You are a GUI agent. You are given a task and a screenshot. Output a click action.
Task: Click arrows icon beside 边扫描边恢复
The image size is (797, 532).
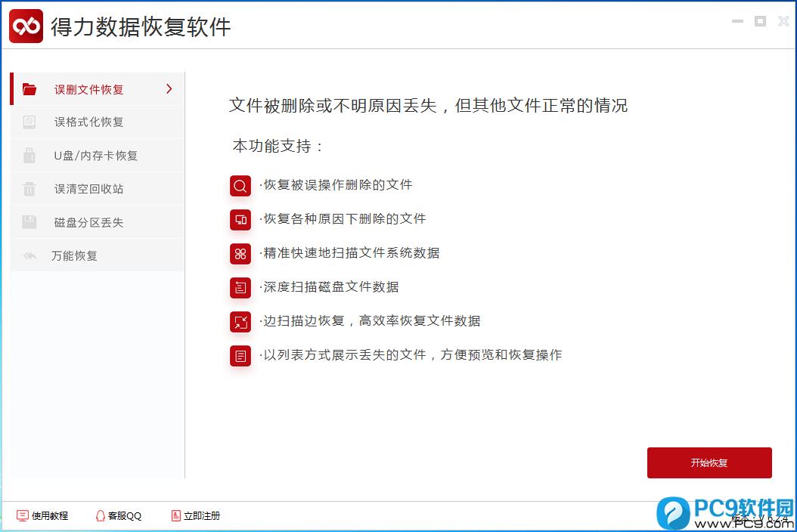[240, 322]
